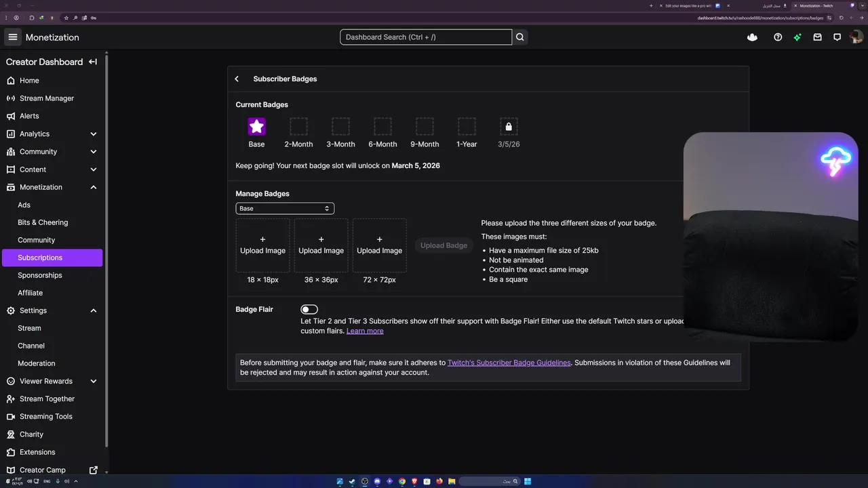Open the green sparkle icon in header
Image resolution: width=868 pixels, height=488 pixels.
(797, 37)
